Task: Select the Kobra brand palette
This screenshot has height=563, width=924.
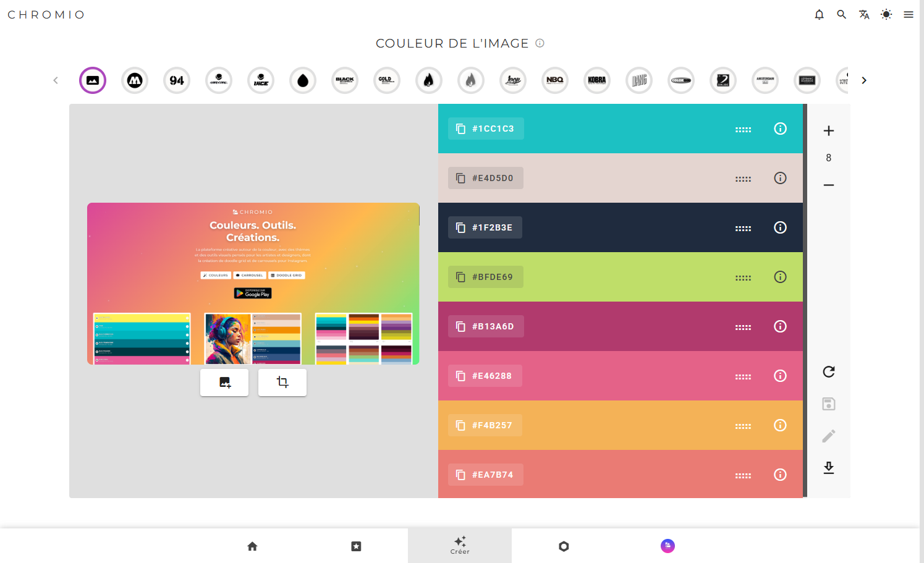Action: [597, 80]
